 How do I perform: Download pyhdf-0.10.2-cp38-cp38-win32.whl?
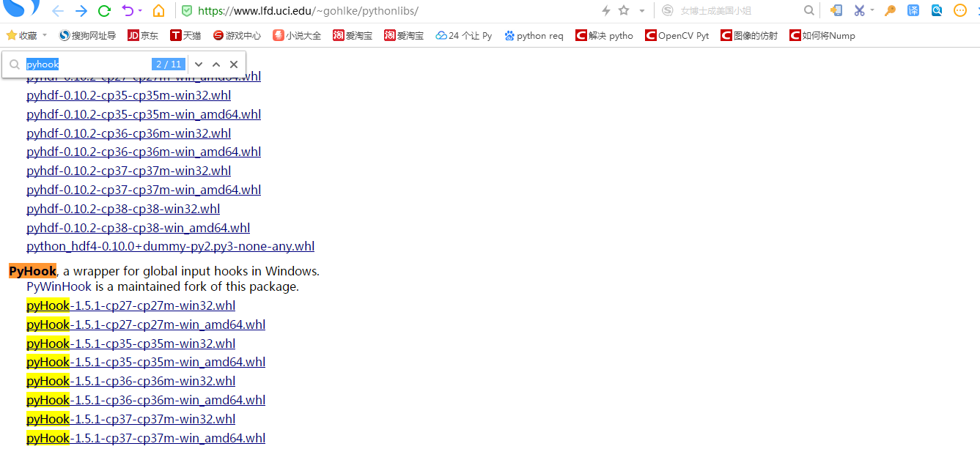pos(123,209)
